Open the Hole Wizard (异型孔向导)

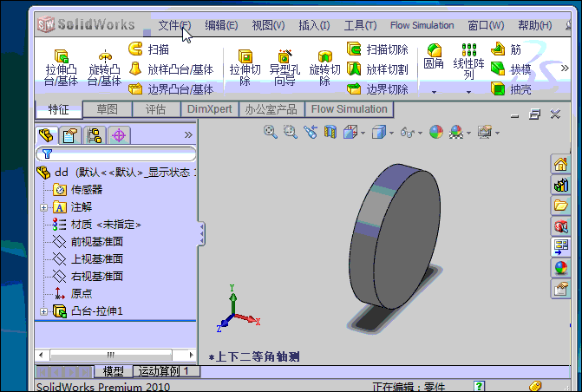284,67
